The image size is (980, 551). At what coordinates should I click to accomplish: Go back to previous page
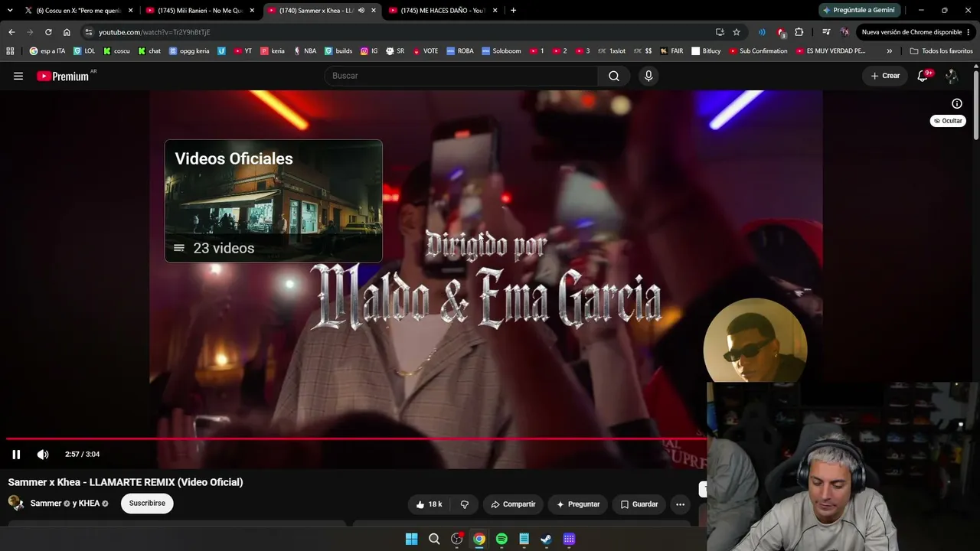(11, 32)
